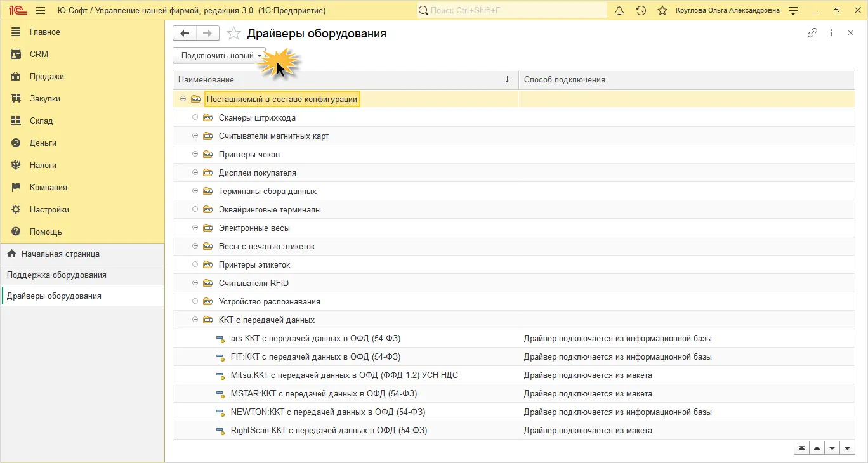Click the home icon of Начальная страница

coord(11,254)
